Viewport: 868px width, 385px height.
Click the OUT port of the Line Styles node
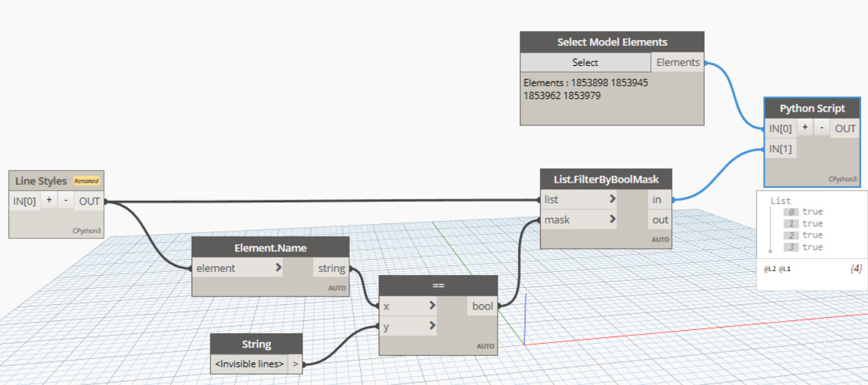88,201
